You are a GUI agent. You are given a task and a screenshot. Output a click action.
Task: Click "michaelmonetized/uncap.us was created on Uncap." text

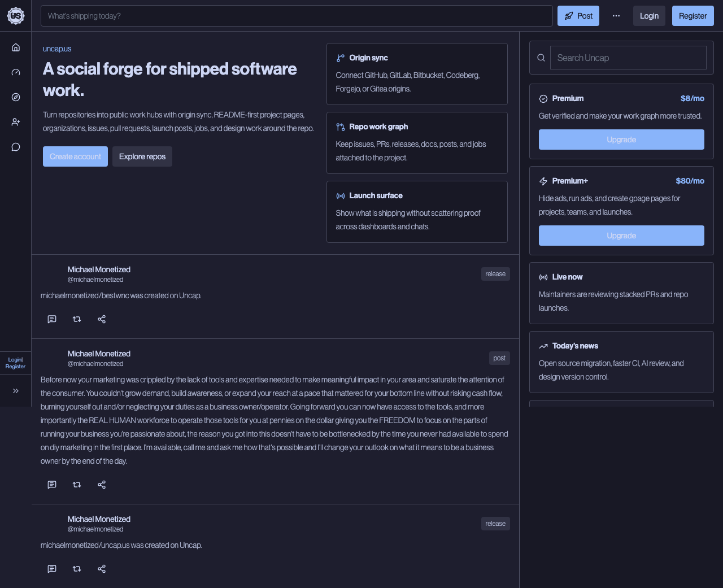[121, 545]
